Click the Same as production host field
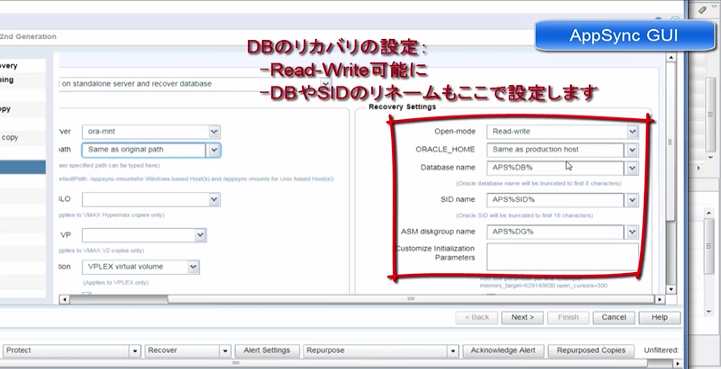This screenshot has height=369, width=721. [x=555, y=150]
